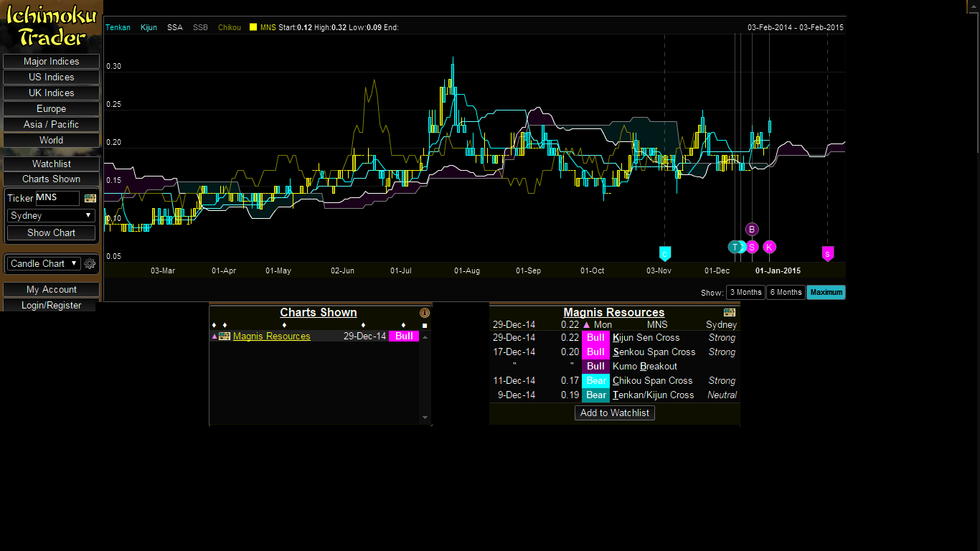Viewport: 980px width, 551px height.
Task: Click Charts Shown list scroll down arrow
Action: tap(425, 418)
